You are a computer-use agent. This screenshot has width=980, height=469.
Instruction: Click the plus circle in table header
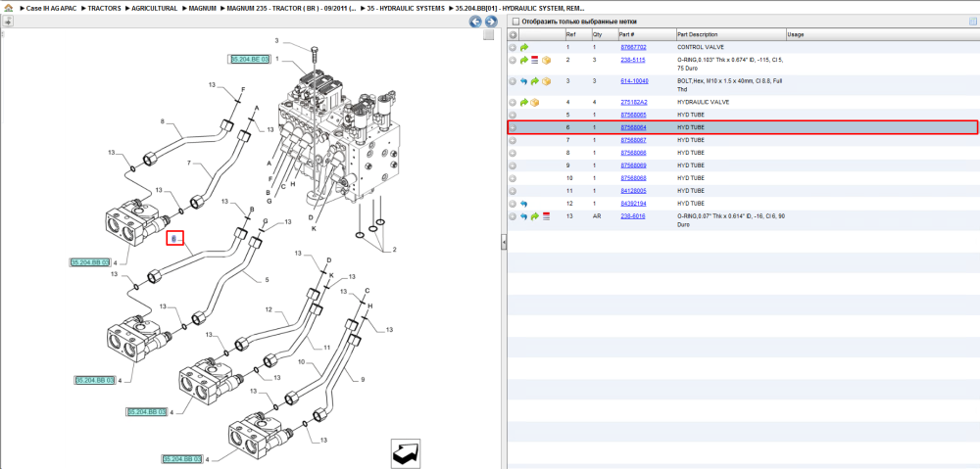[513, 34]
